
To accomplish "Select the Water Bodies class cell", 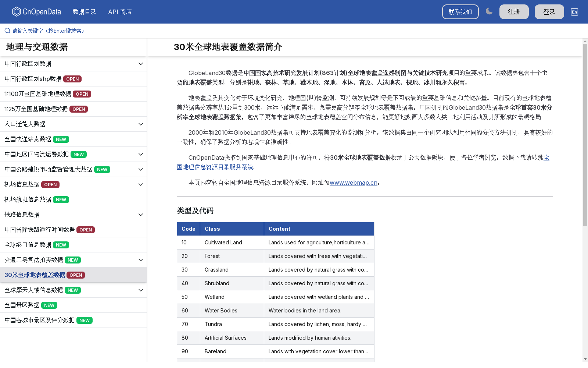I will pyautogui.click(x=232, y=311).
